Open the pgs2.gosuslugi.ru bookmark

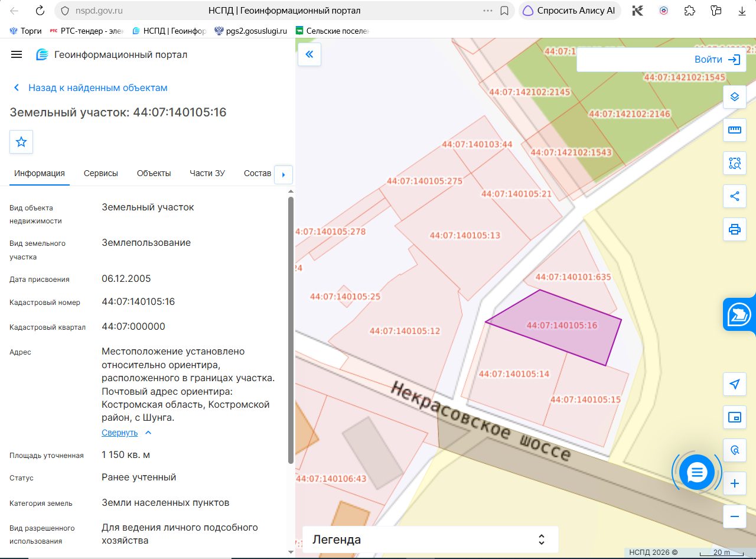pos(250,31)
